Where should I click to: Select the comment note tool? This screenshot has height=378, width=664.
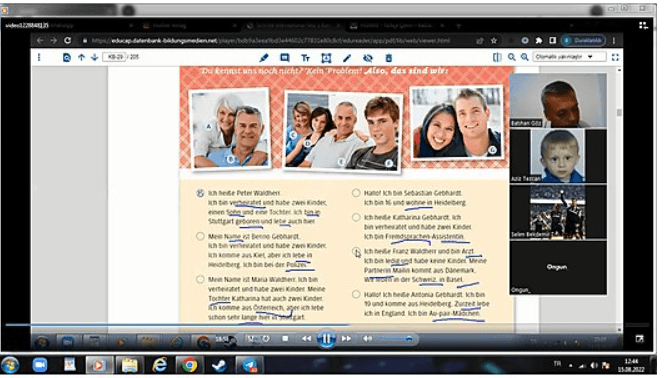(x=285, y=58)
